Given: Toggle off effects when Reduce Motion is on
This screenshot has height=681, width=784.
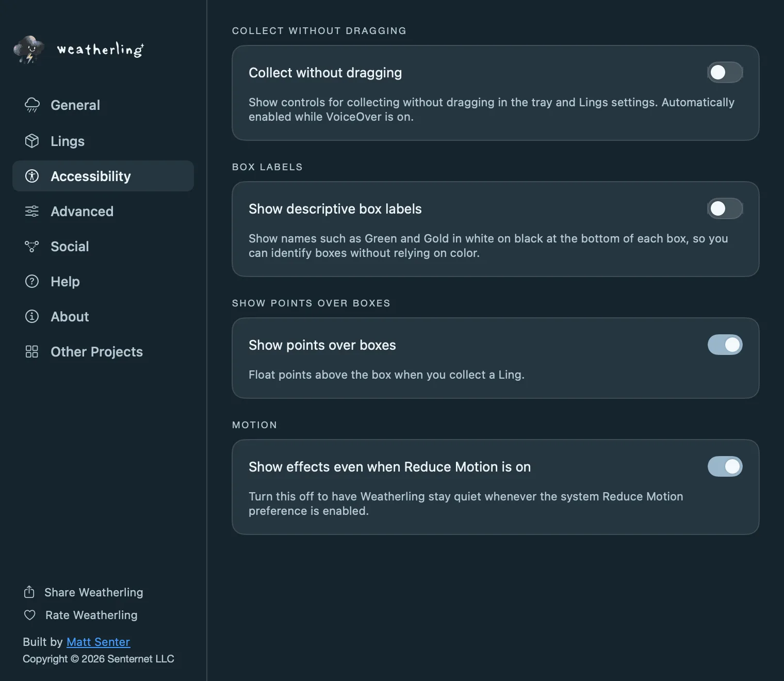Looking at the screenshot, I should [725, 466].
